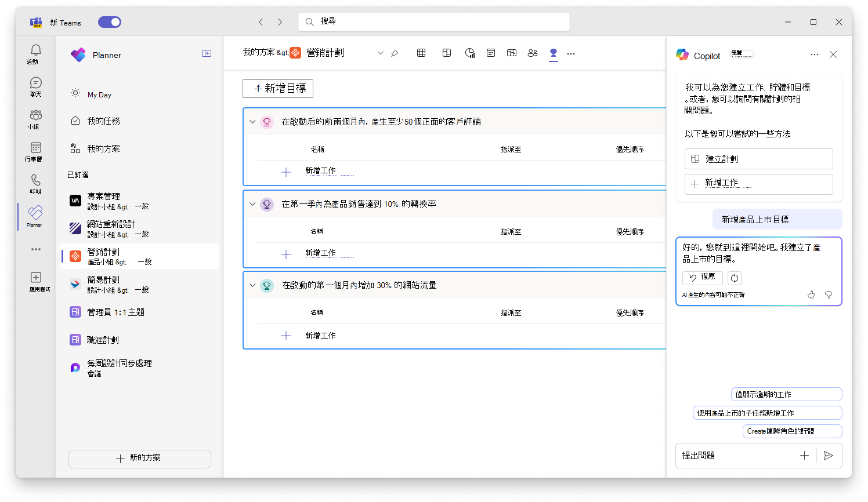The width and height of the screenshot is (868, 502).
Task: Click Copilot's 新增工作 suggestion
Action: (x=759, y=184)
